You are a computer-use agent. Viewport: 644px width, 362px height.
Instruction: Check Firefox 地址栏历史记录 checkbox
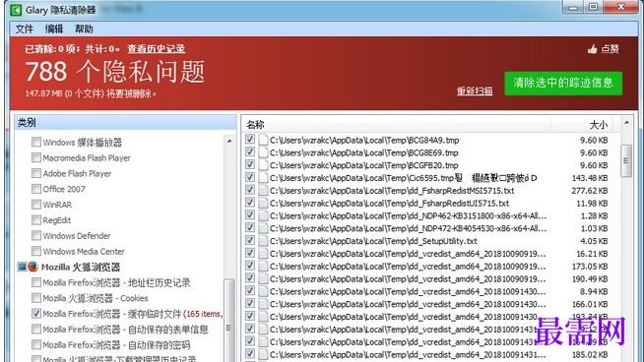click(36, 282)
